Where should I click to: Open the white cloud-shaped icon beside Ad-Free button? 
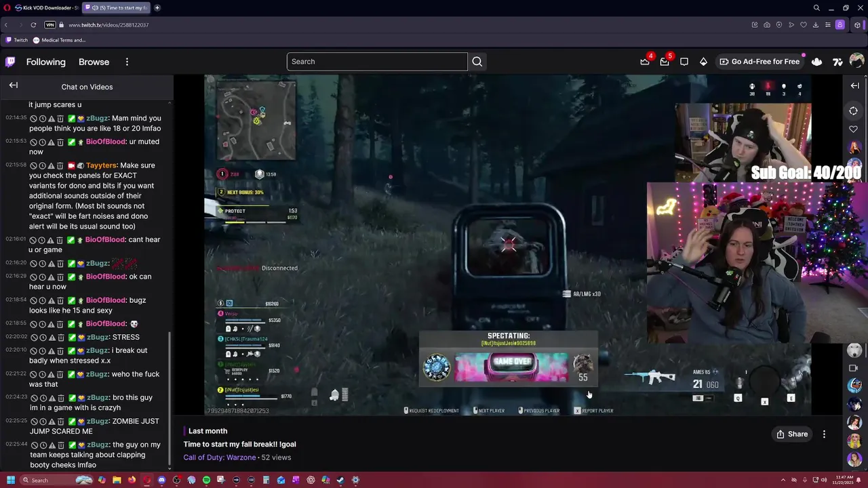tap(816, 62)
